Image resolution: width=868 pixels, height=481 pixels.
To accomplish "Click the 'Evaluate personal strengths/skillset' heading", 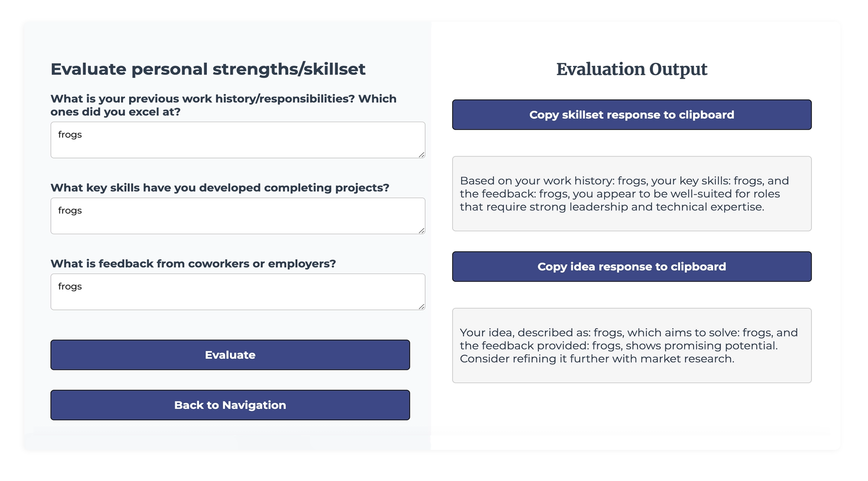I will tap(208, 69).
